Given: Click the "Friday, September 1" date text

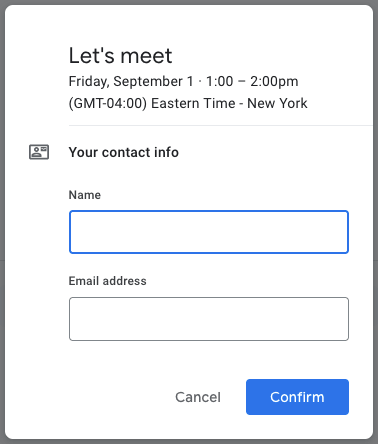Looking at the screenshot, I should pos(131,82).
